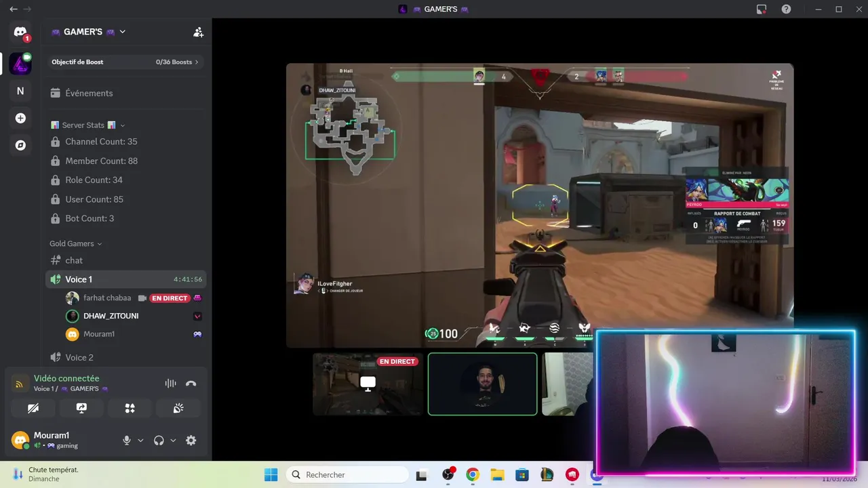This screenshot has width=868, height=488.
Task: Click camera icon beside farhat chabaa
Action: click(x=142, y=298)
